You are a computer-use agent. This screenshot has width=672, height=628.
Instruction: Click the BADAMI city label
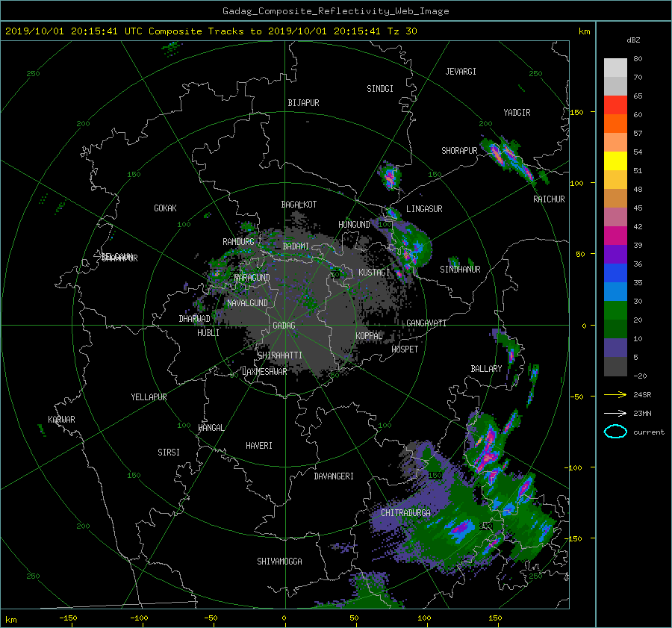(x=296, y=246)
